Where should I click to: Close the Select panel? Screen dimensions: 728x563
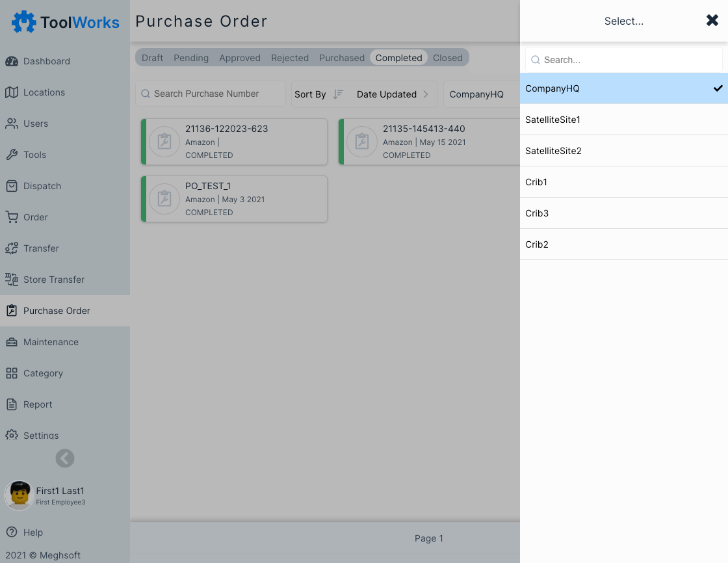(712, 21)
